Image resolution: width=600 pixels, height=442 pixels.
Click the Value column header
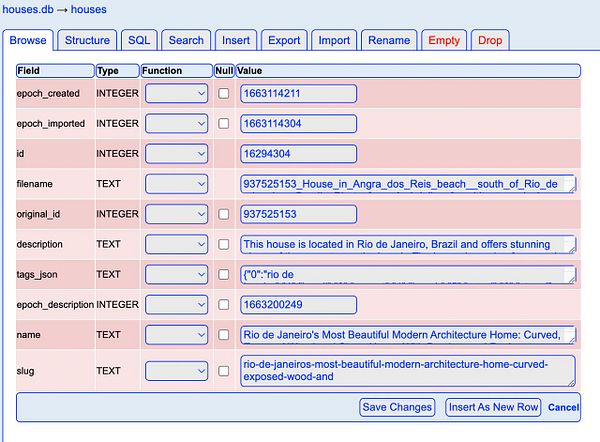(408, 71)
